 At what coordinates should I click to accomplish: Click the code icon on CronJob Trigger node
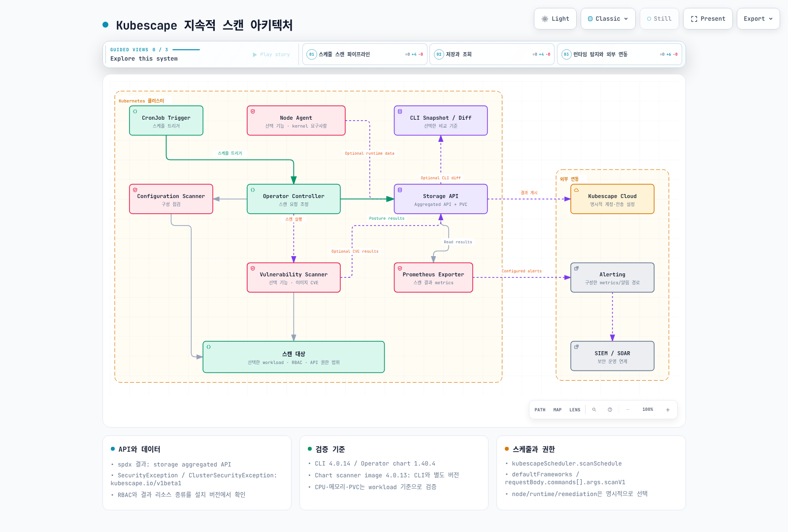point(135,112)
